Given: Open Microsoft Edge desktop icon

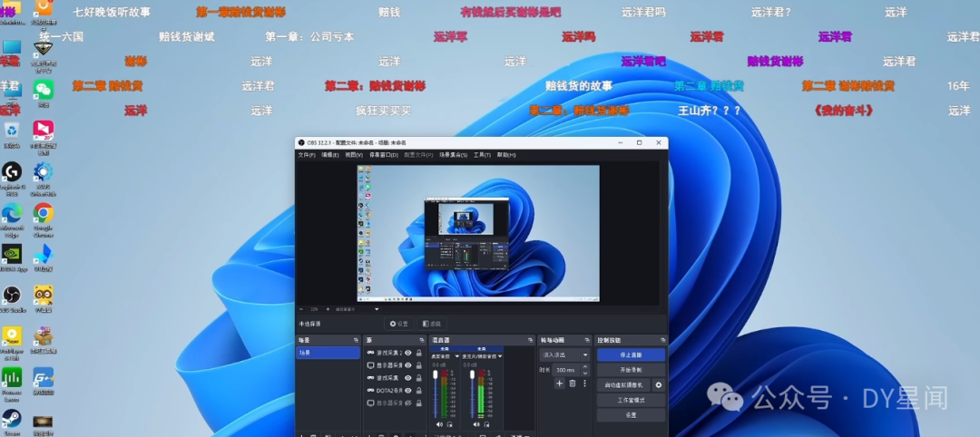Looking at the screenshot, I should tap(11, 218).
